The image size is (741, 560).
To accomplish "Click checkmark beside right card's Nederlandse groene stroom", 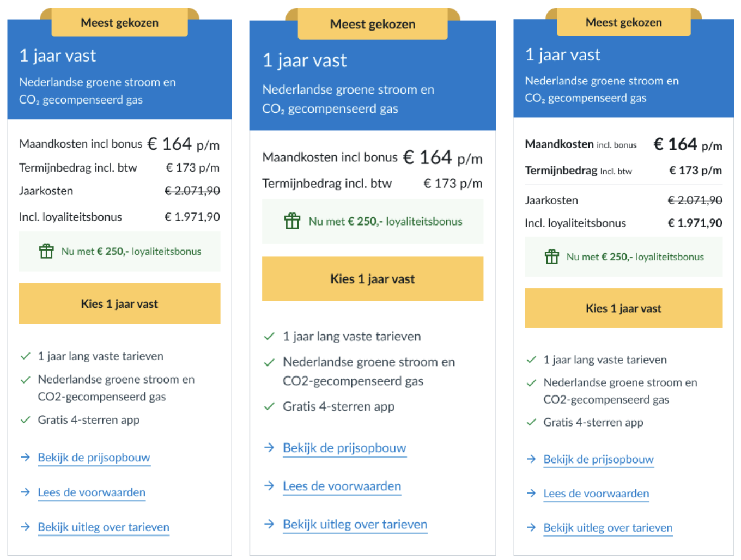I will 531,383.
